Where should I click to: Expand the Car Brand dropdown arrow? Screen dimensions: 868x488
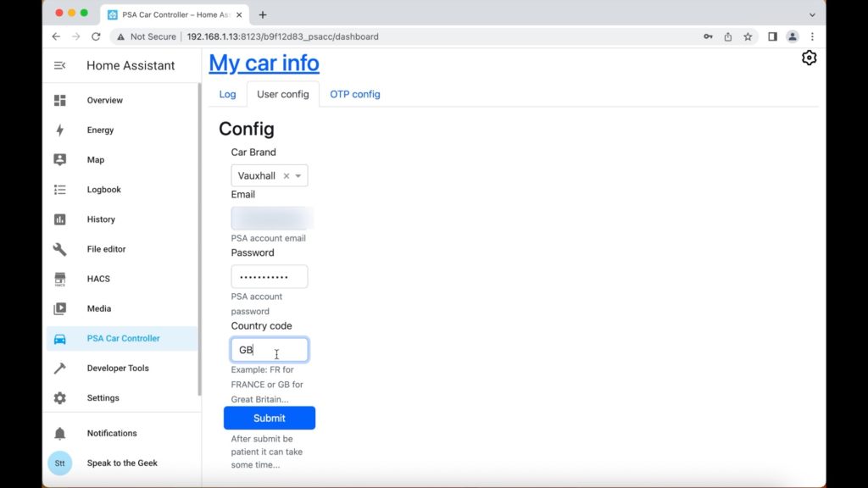298,176
